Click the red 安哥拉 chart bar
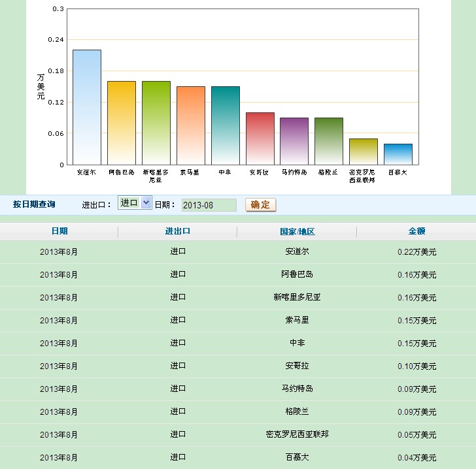 point(260,138)
